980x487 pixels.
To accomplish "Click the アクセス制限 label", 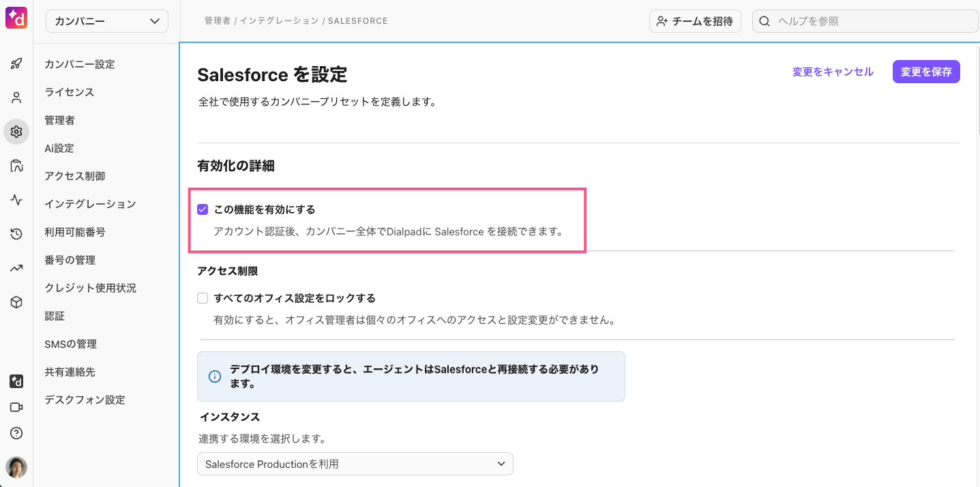I will pos(228,271).
